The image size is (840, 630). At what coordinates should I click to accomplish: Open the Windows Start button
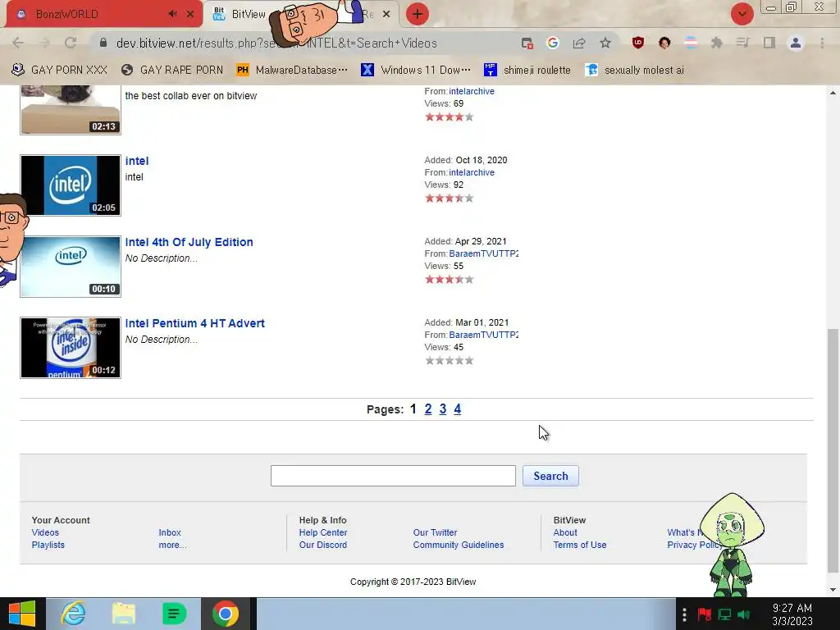click(21, 614)
